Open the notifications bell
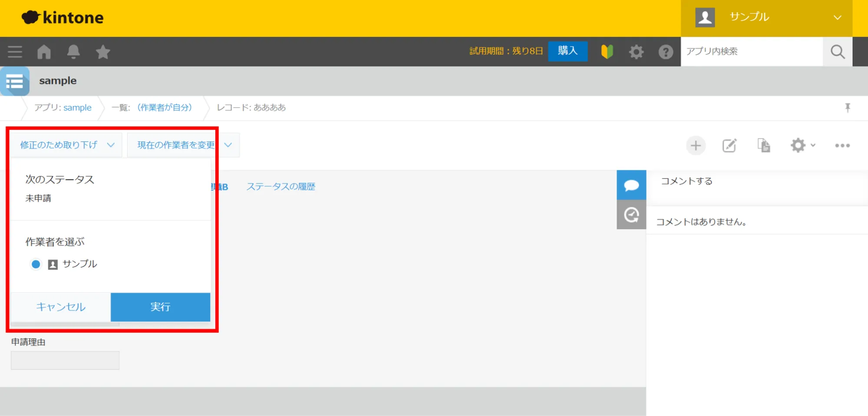This screenshot has width=868, height=416. point(73,52)
